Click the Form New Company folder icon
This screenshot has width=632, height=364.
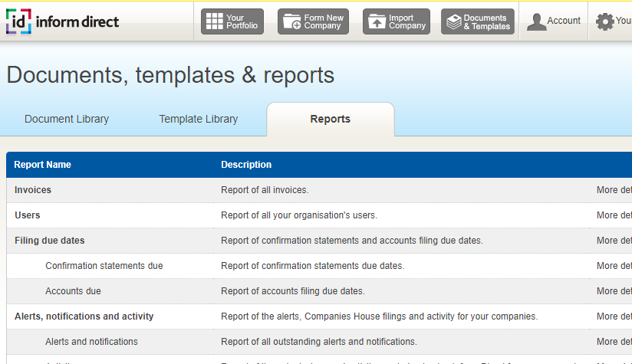coord(292,22)
